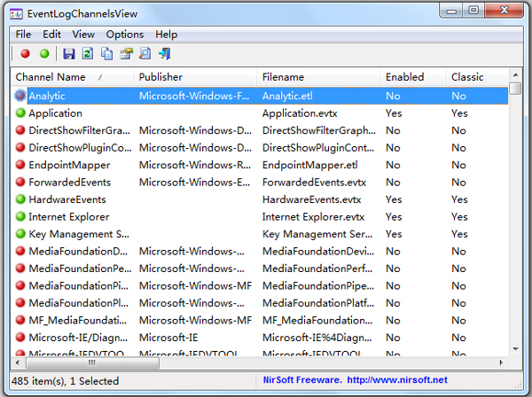Click the EventLogChannelsView title bar app icon
The width and height of the screenshot is (532, 397).
[16, 14]
